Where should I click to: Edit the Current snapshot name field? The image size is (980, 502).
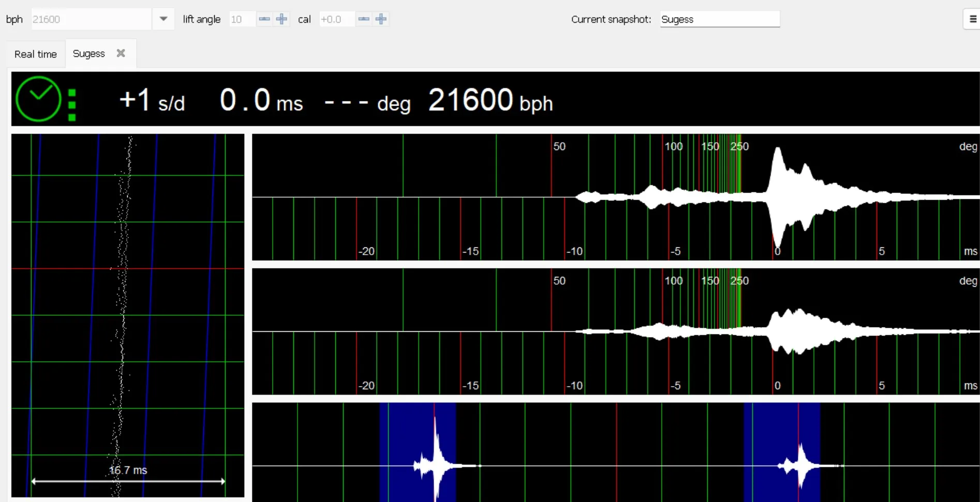[720, 19]
